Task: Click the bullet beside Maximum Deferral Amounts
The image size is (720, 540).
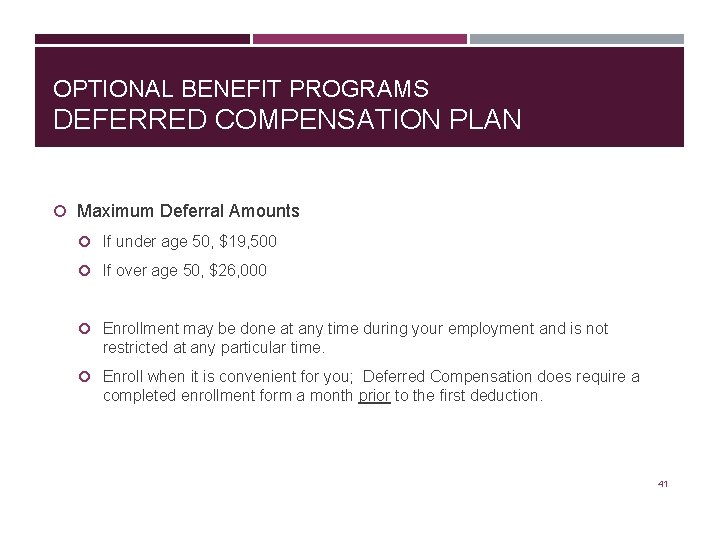Action: pos(60,212)
